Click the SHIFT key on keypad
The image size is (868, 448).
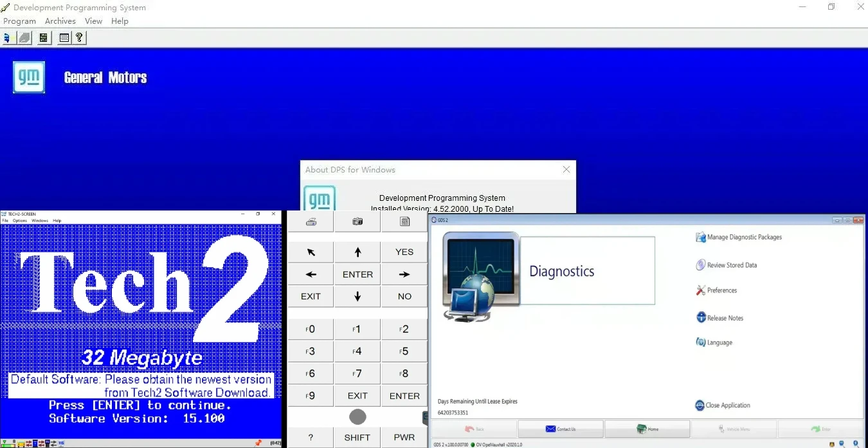[357, 438]
